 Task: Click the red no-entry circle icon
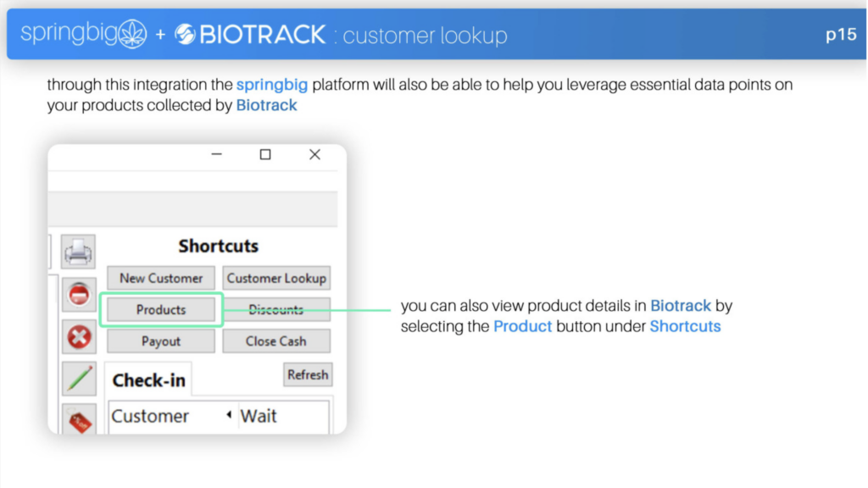coord(79,294)
